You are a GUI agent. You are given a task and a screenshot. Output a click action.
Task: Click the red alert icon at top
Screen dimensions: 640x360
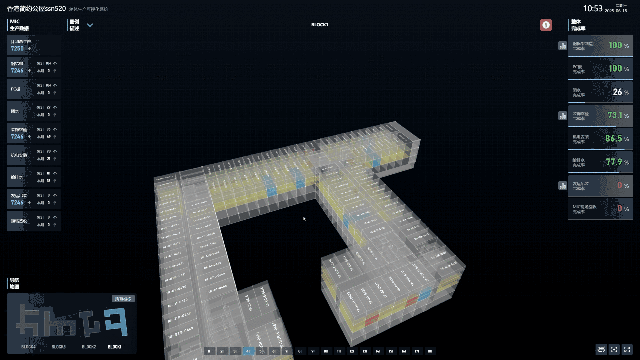pyautogui.click(x=546, y=25)
